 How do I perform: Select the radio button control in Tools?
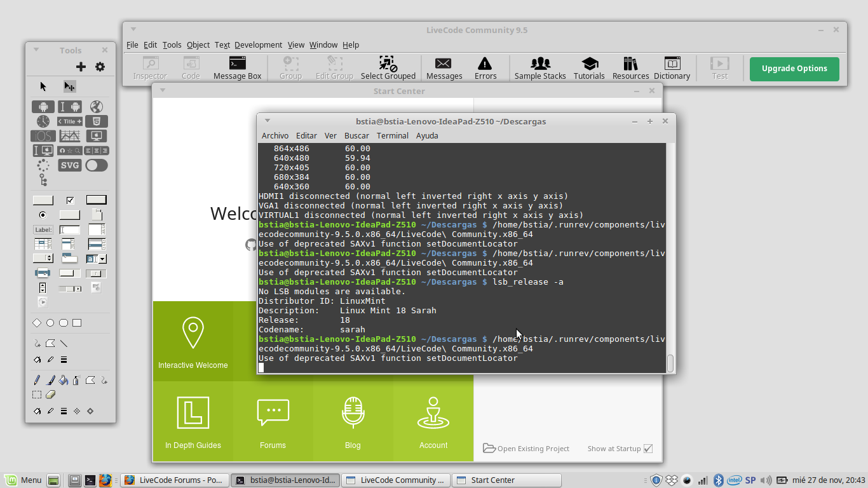pyautogui.click(x=43, y=215)
